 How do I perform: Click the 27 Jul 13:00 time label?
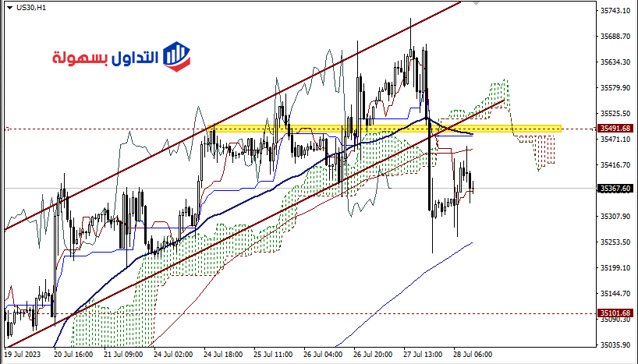click(x=422, y=355)
